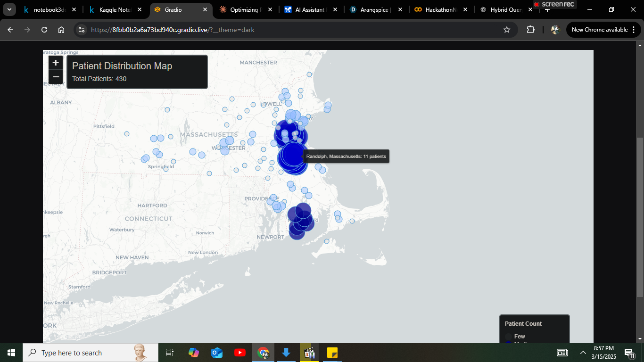Go back to the previous page
The image size is (644, 362).
(10, 30)
